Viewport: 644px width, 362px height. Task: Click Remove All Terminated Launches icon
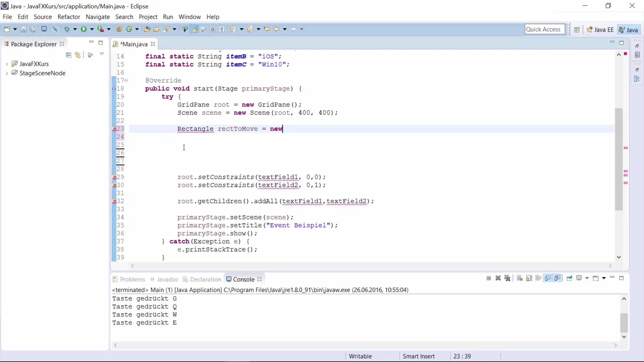pos(507,278)
